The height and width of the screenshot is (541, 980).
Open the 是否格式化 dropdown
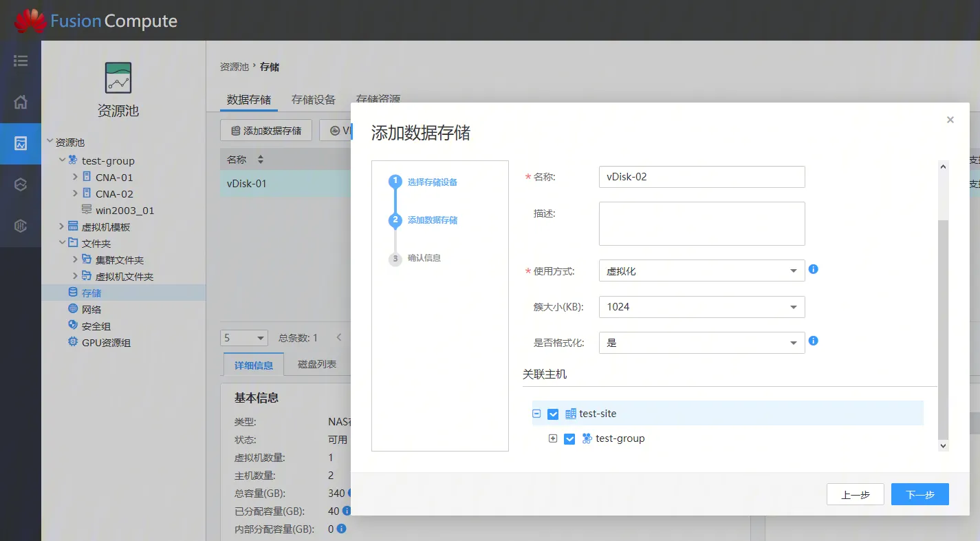(701, 343)
